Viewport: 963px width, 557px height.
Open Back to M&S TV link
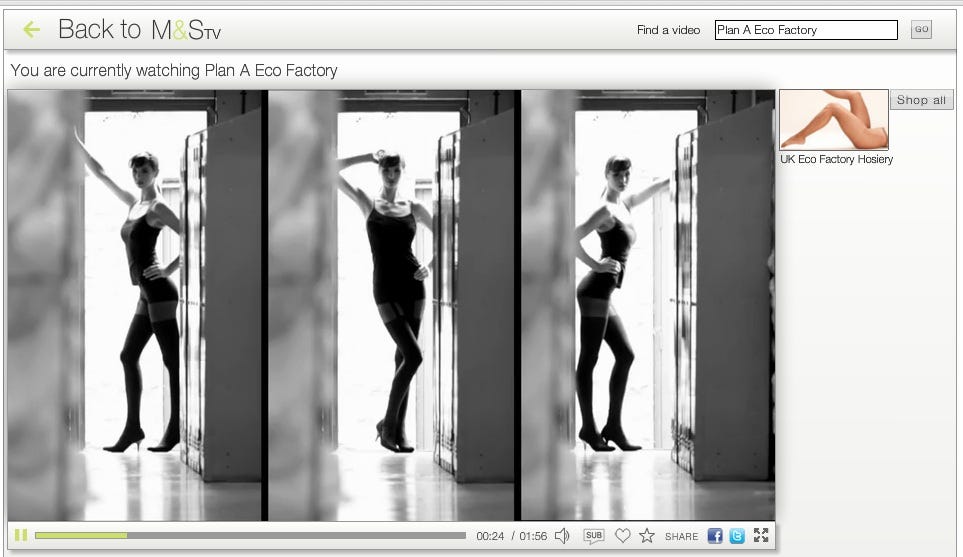[139, 29]
